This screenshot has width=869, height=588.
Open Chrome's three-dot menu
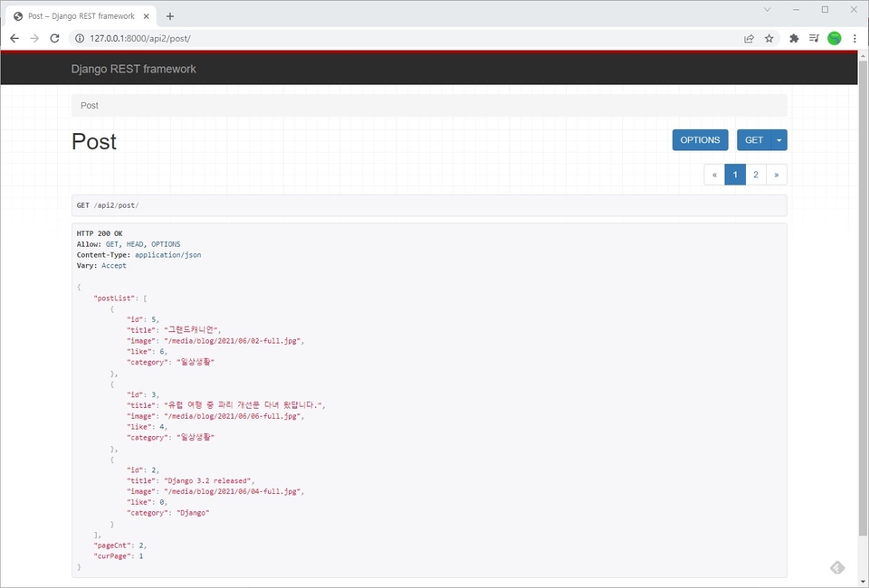(x=855, y=38)
